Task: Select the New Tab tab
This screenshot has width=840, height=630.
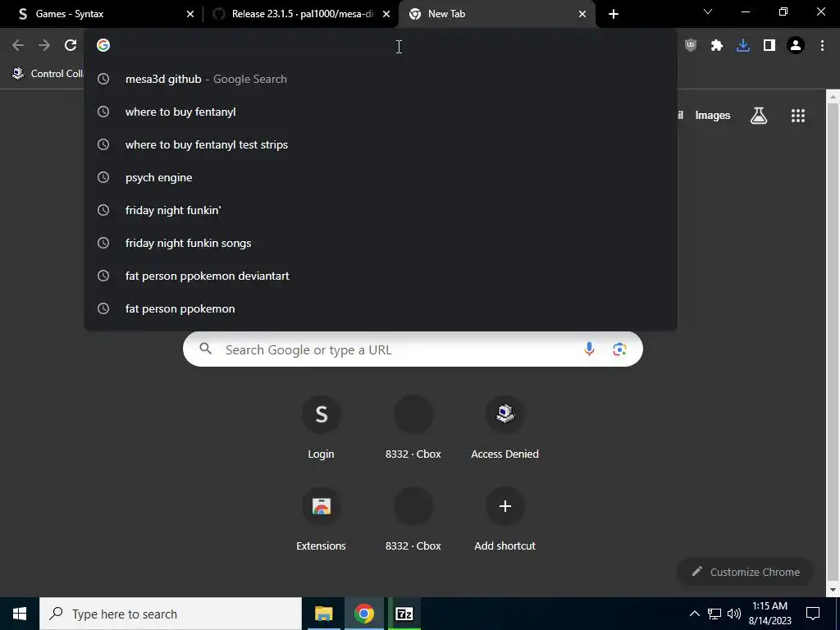Action: point(496,14)
